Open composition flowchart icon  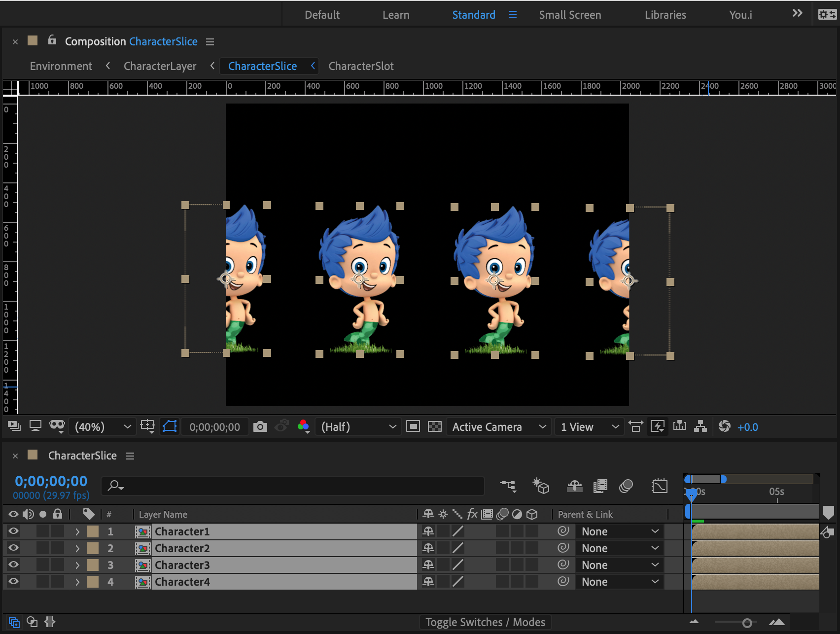700,426
